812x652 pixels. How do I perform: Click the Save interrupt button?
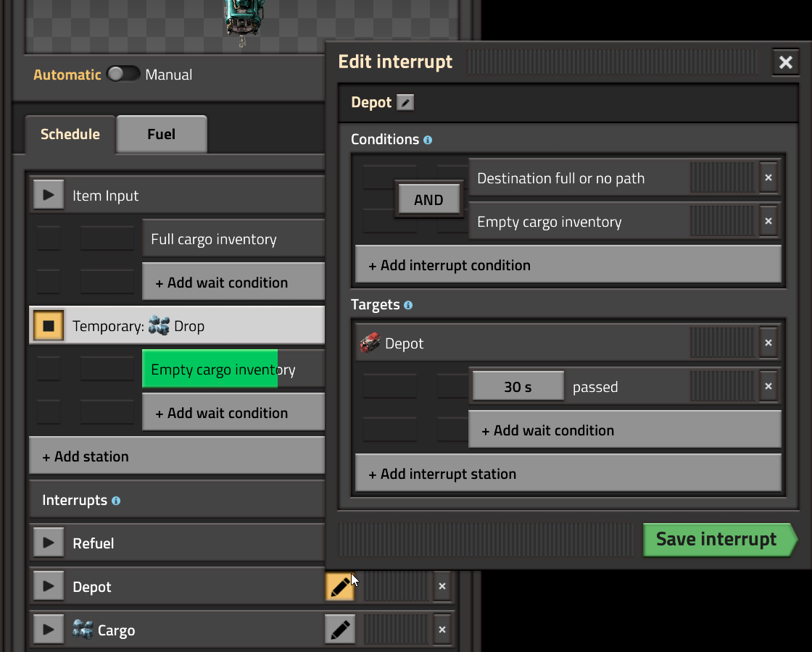(718, 540)
